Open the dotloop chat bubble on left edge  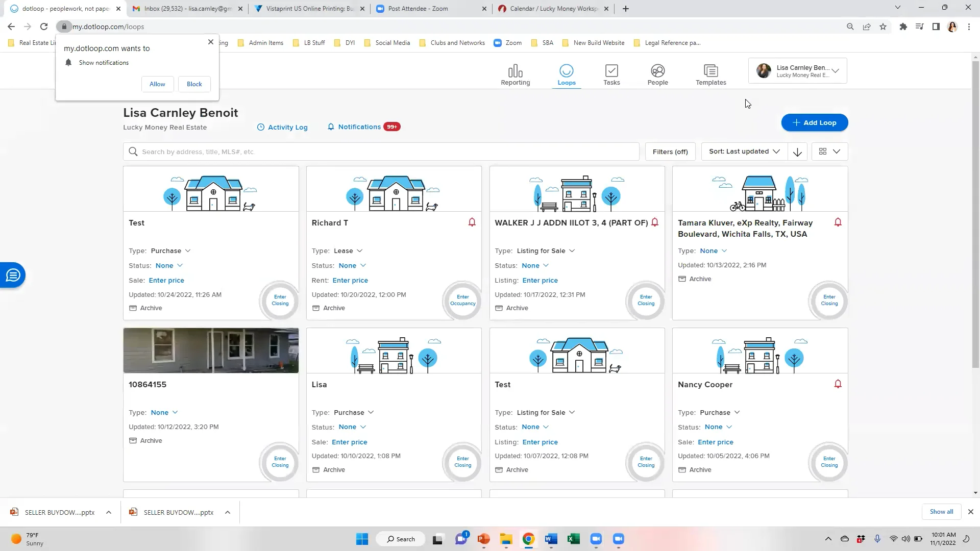click(12, 275)
